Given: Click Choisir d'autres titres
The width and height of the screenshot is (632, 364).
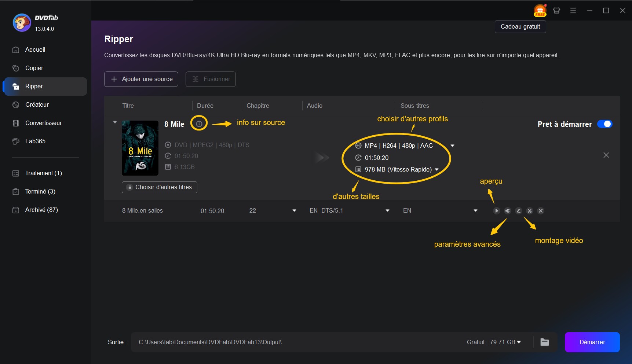Looking at the screenshot, I should click(159, 187).
